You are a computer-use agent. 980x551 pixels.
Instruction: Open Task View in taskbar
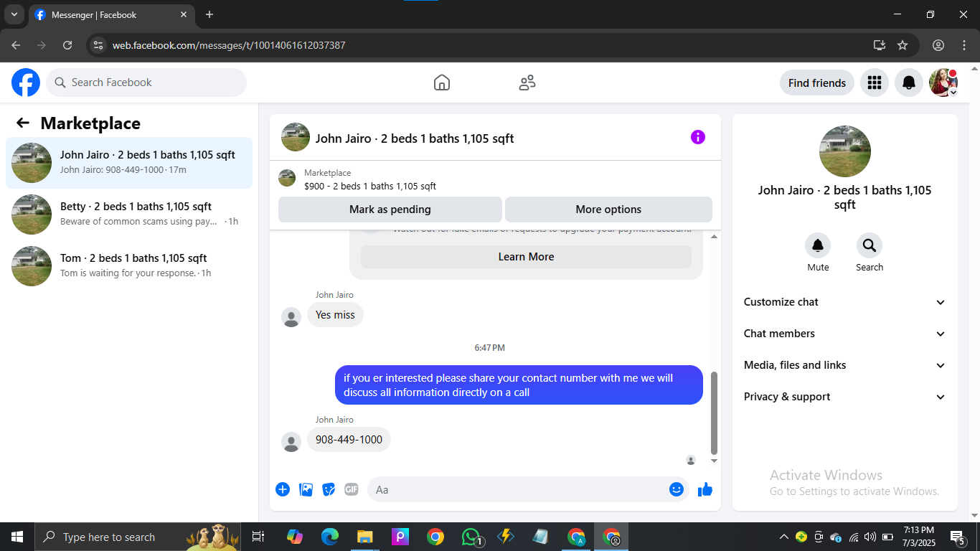click(258, 537)
